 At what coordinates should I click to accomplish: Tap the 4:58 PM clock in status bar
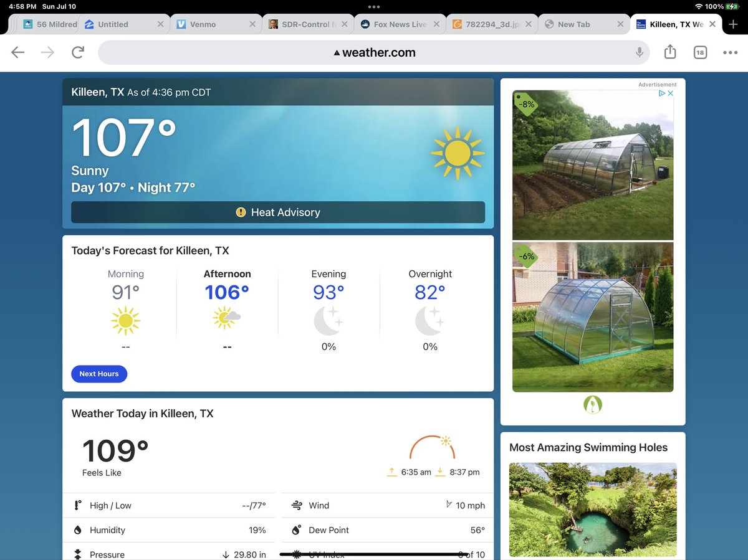click(22, 6)
